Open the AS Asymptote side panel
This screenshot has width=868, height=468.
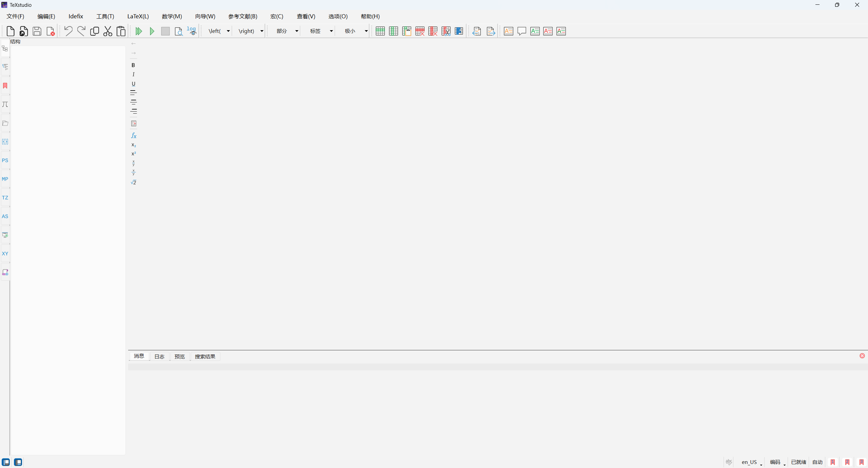click(5, 216)
